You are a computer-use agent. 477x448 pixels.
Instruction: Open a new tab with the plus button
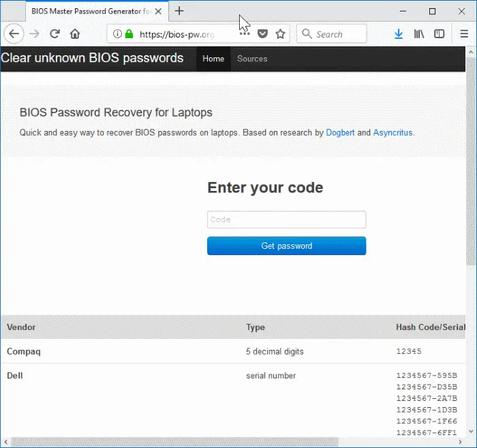tap(179, 11)
